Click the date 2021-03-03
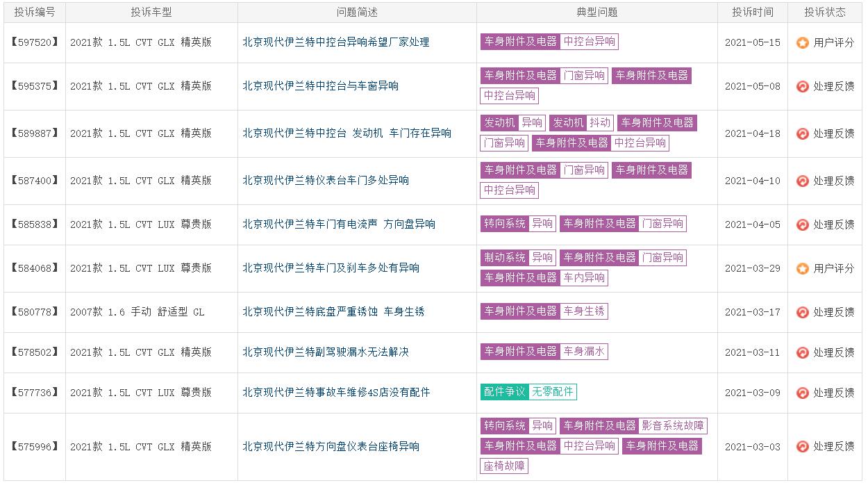The width and height of the screenshot is (868, 483). tap(753, 447)
